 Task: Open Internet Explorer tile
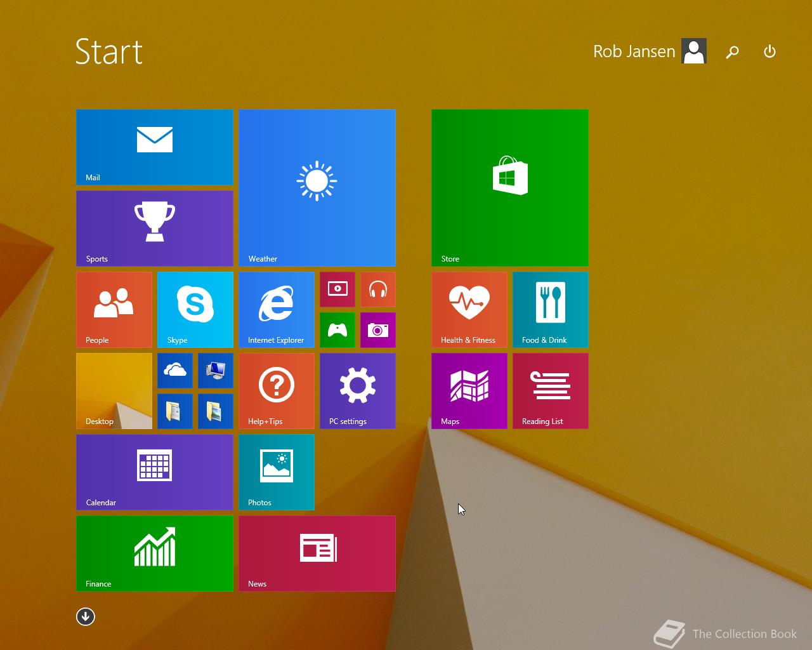click(x=277, y=310)
